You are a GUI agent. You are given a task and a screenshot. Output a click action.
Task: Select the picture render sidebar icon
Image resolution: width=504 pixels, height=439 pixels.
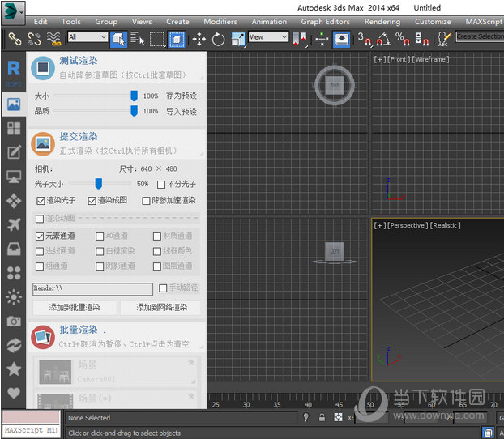pyautogui.click(x=14, y=104)
